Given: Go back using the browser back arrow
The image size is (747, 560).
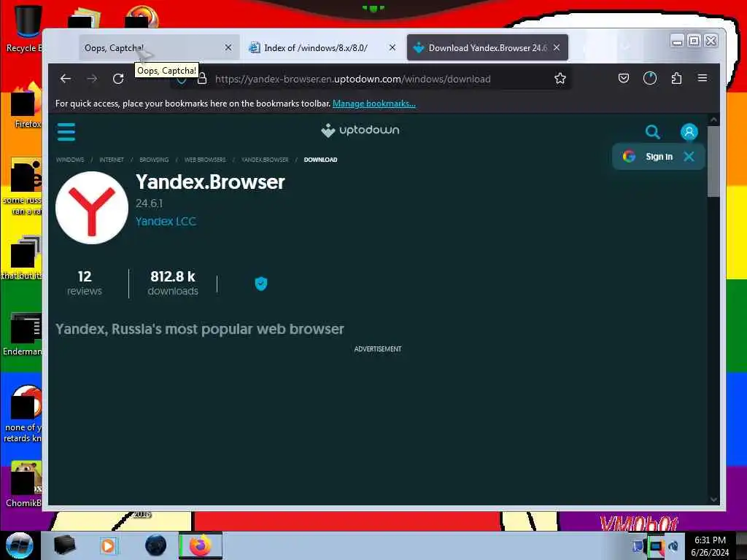Looking at the screenshot, I should [66, 79].
